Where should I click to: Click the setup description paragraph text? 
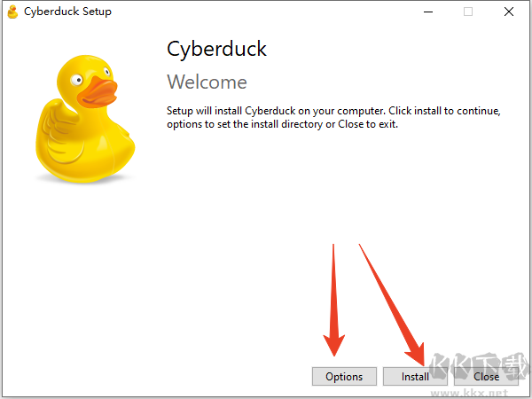333,118
